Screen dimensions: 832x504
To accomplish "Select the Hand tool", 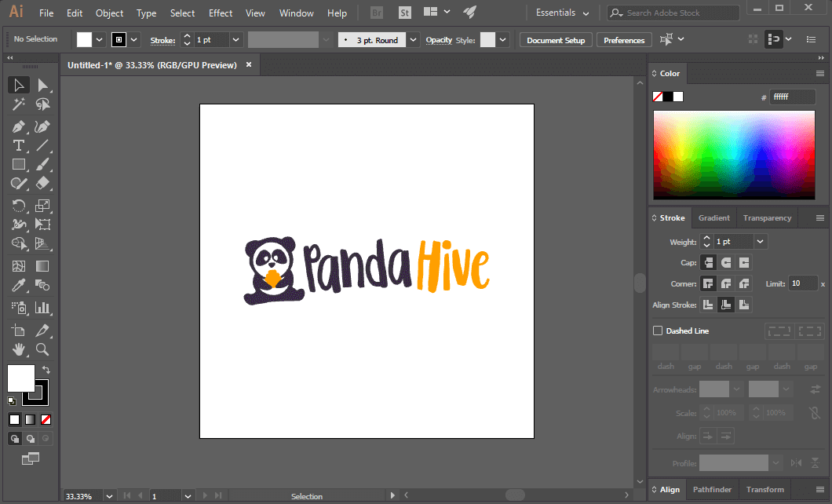I will point(19,349).
